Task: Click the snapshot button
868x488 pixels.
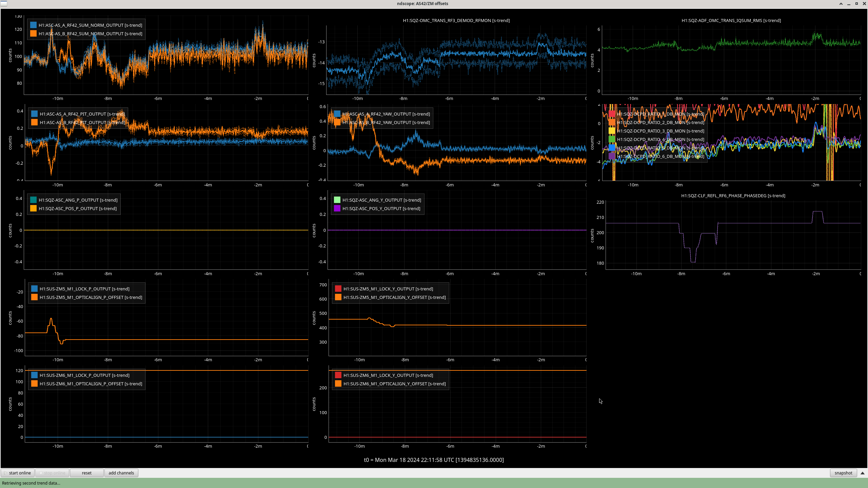Action: point(843,473)
